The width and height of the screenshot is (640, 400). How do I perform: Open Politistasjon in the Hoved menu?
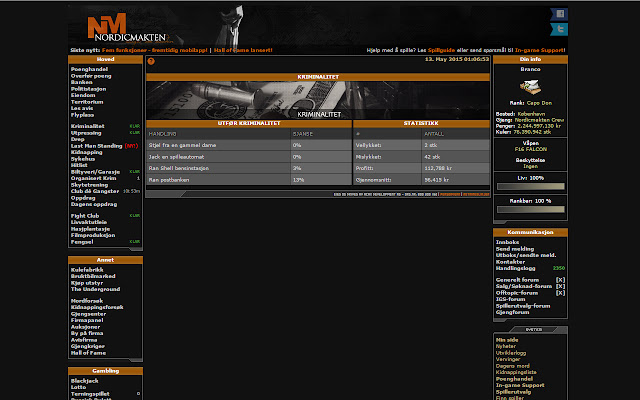(x=88, y=89)
